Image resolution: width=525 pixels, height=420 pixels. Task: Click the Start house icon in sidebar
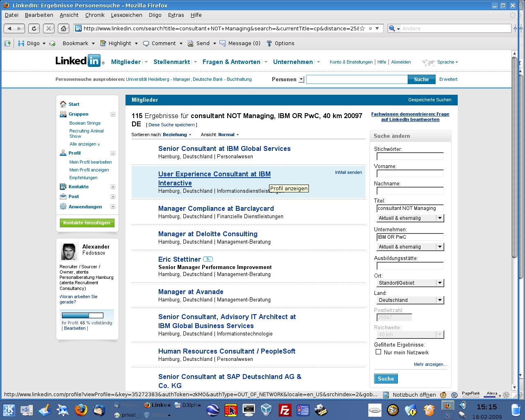click(63, 104)
